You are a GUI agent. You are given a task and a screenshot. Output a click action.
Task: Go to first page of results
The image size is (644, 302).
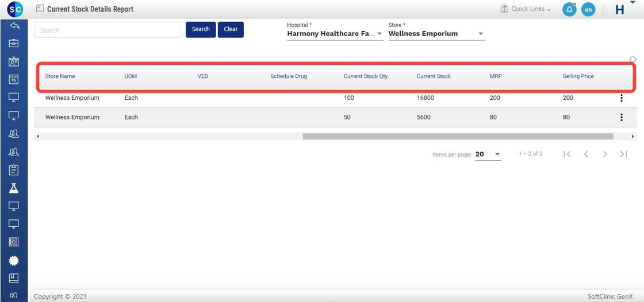[x=567, y=154]
